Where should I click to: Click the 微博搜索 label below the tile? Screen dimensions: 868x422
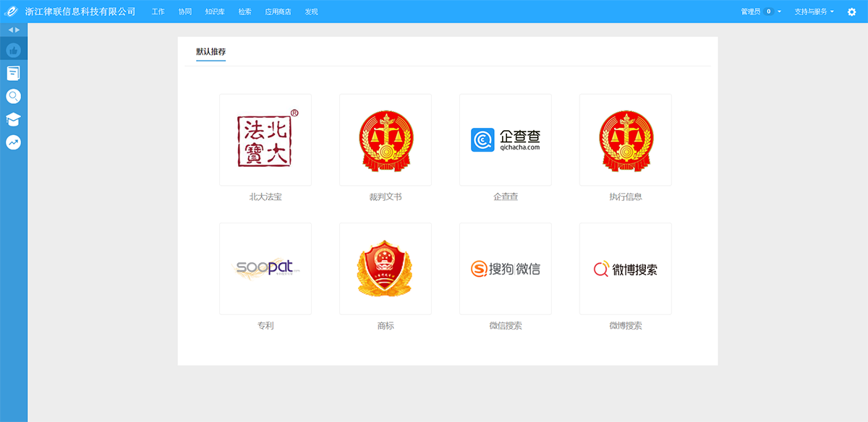pyautogui.click(x=626, y=326)
